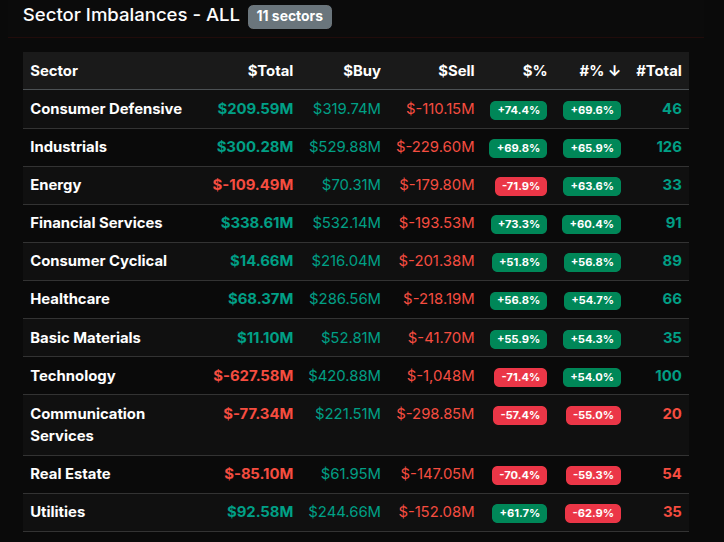
Task: Open the Real Estate sector row
Action: (x=70, y=474)
